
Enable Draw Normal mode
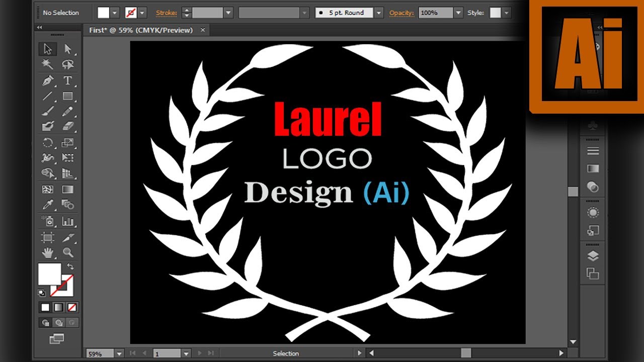tap(46, 323)
